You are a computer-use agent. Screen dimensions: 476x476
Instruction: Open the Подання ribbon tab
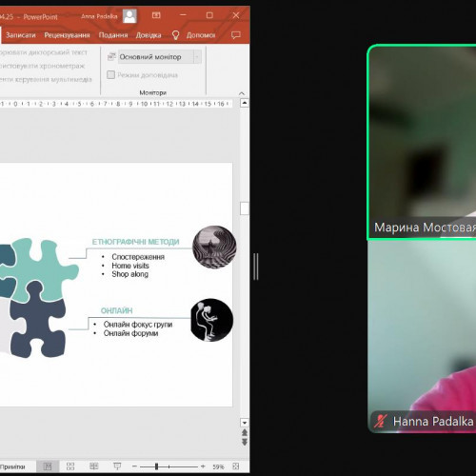113,35
